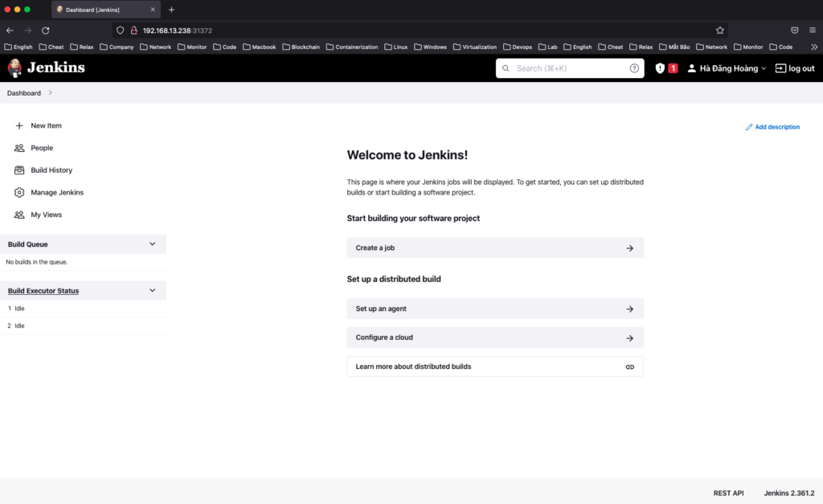Open My Views from the sidebar
The image size is (823, 504).
46,215
